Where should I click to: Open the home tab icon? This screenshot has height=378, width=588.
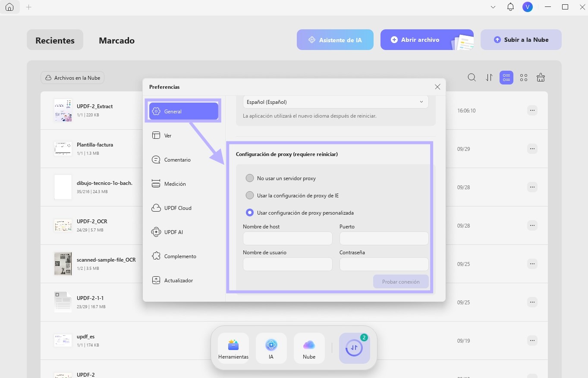[9, 7]
